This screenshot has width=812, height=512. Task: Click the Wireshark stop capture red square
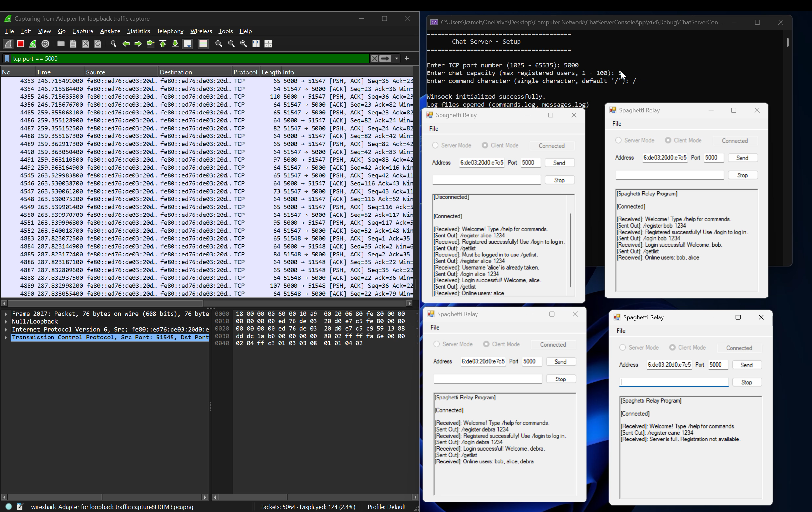[x=21, y=44]
